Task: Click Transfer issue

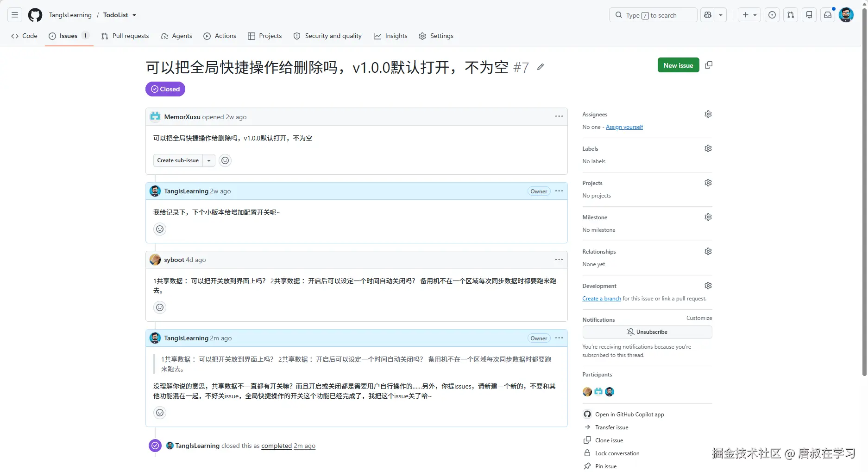Action: point(606,427)
